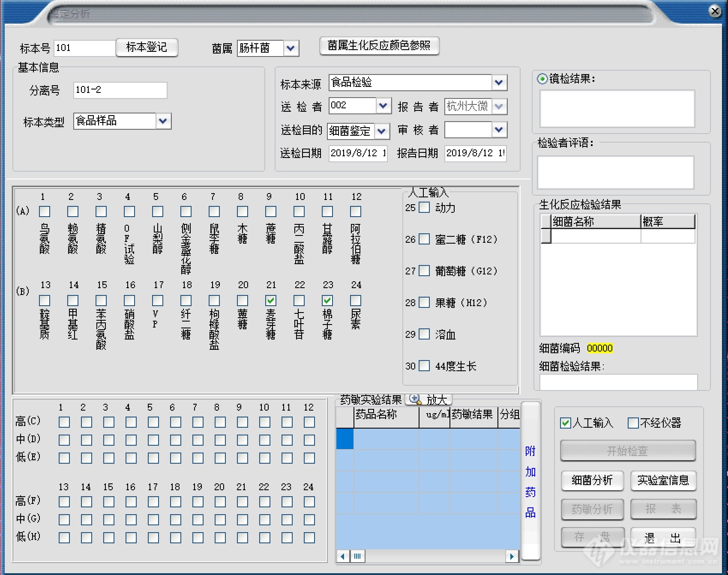Check box 17 VP in row B
The height and width of the screenshot is (575, 728).
(x=158, y=301)
